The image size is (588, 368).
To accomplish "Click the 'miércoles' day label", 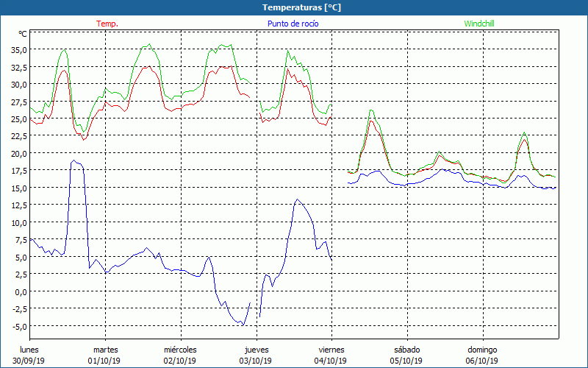I will click(x=180, y=350).
